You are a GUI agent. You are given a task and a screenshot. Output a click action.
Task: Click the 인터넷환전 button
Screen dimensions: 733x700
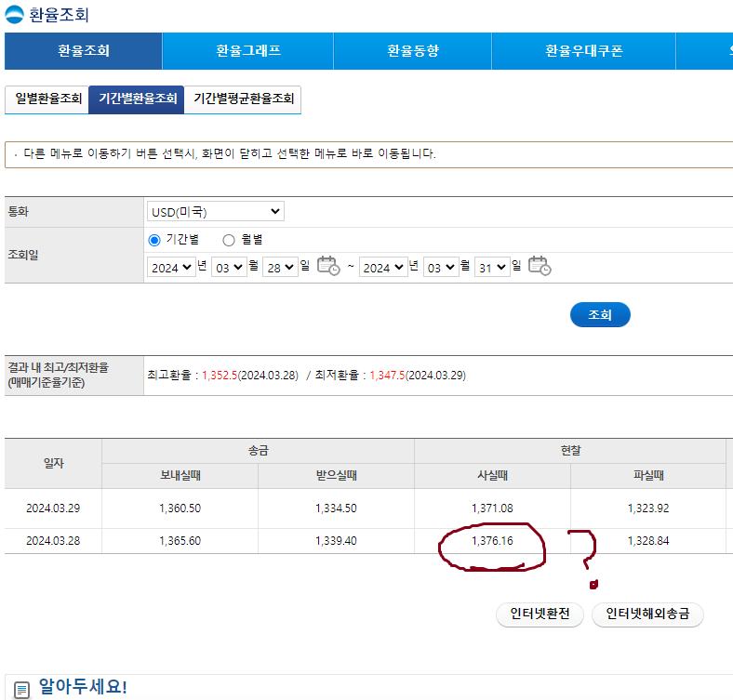point(540,614)
